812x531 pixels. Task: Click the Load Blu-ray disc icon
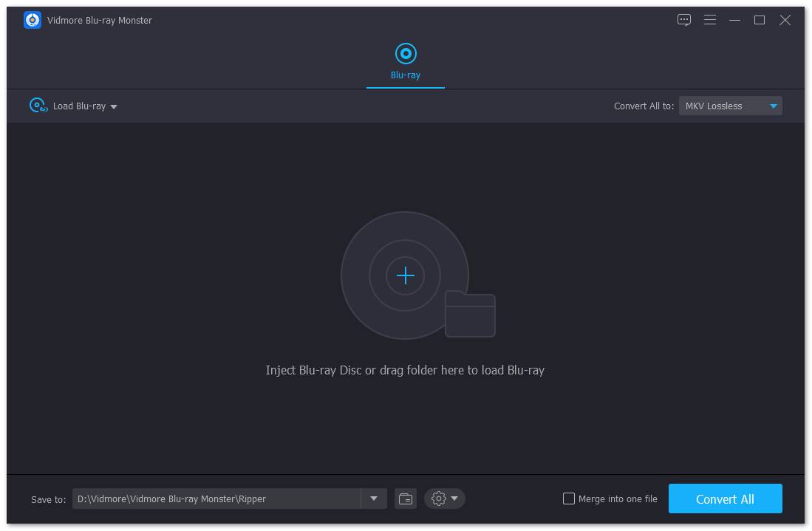(x=38, y=106)
